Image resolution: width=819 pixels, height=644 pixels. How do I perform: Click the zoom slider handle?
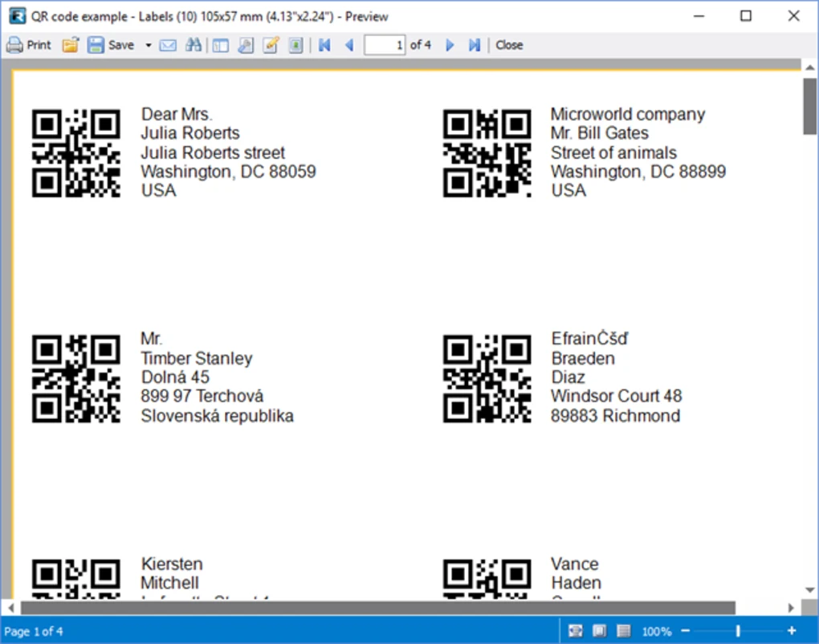(x=738, y=631)
